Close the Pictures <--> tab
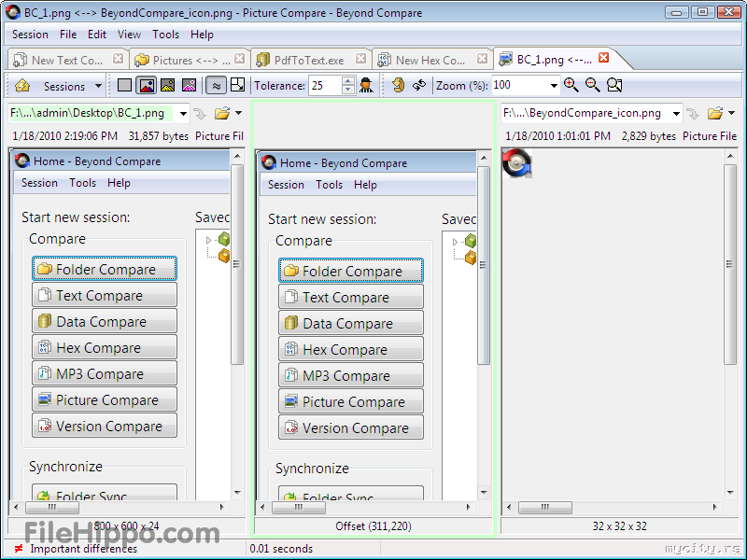This screenshot has height=560, width=747. [240, 59]
